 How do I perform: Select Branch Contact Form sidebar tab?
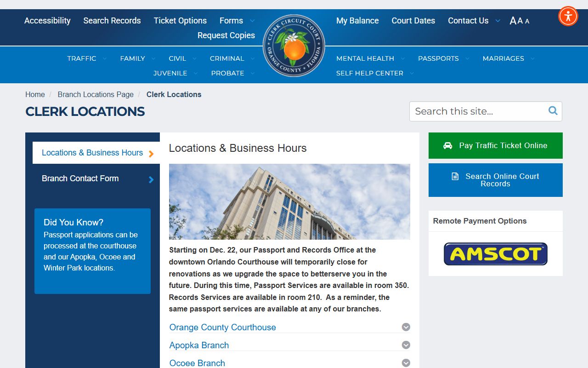96,178
